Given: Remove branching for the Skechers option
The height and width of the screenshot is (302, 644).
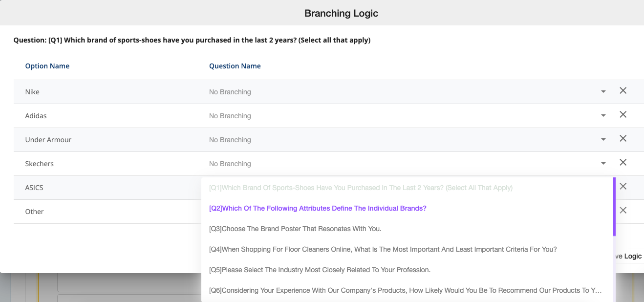Looking at the screenshot, I should click(623, 162).
